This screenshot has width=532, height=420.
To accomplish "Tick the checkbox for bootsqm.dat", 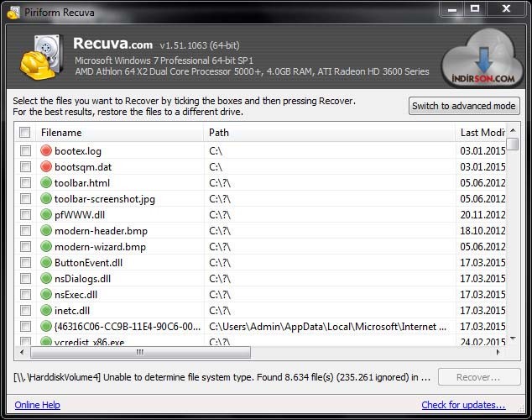I will (x=25, y=166).
